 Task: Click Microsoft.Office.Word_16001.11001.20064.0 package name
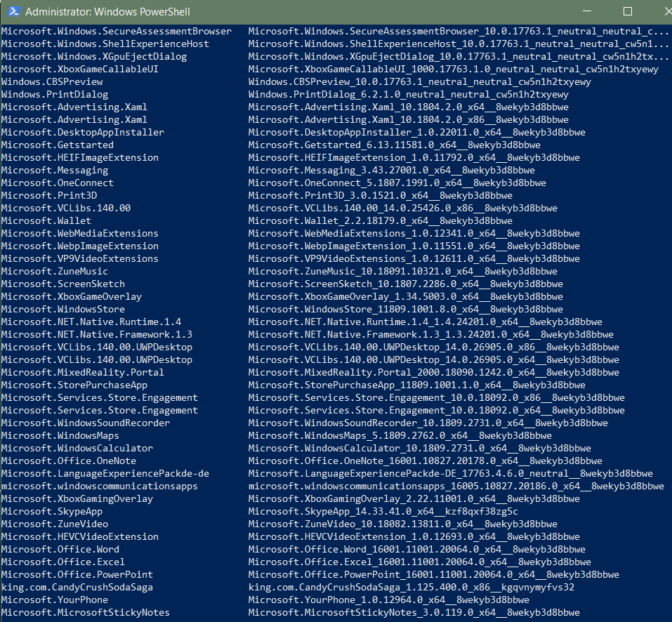tap(417, 550)
